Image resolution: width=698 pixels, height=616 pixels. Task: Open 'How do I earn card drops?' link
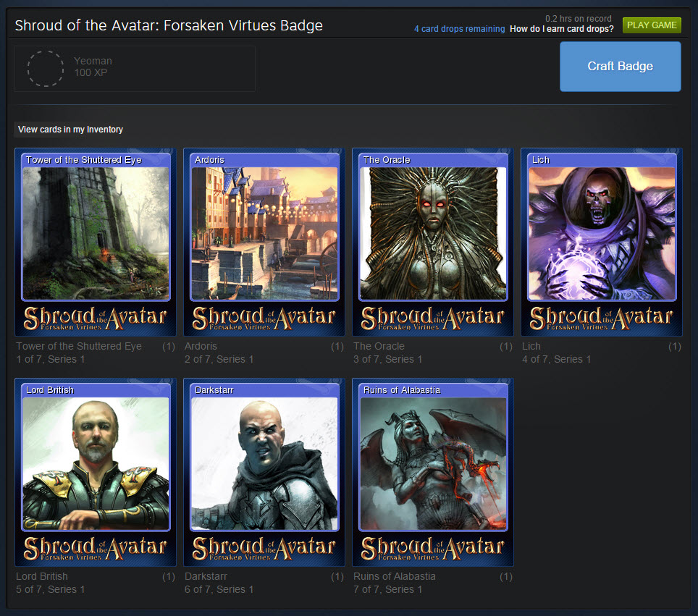tap(561, 29)
